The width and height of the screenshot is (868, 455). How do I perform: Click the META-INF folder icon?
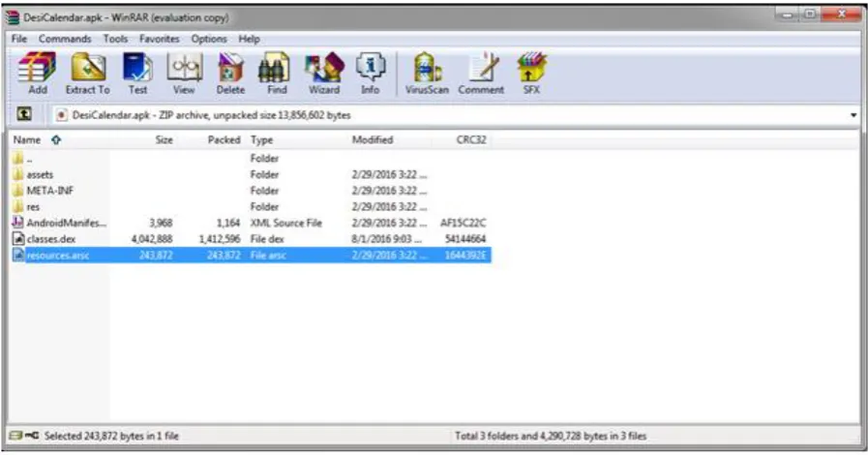click(17, 191)
